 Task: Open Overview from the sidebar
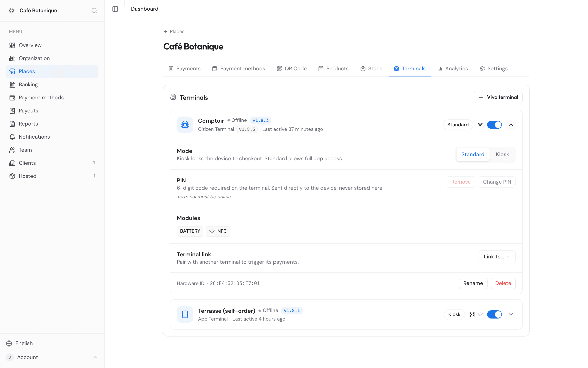pos(52,45)
